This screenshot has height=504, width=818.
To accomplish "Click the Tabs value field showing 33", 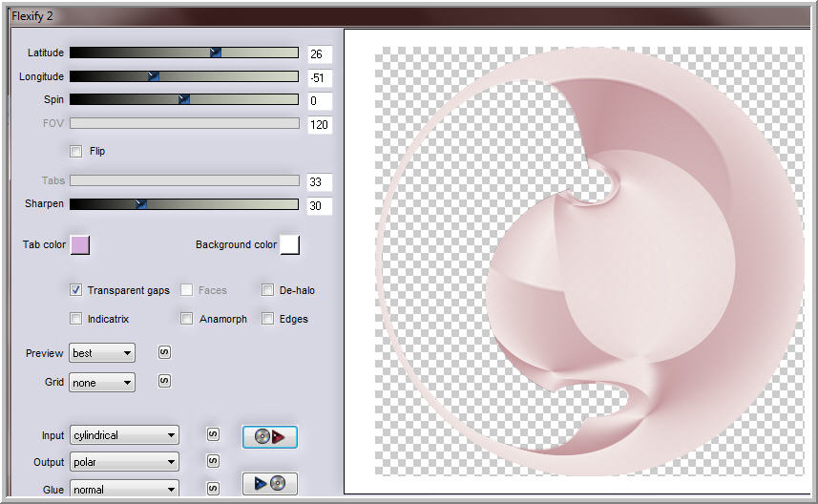I will [x=320, y=182].
